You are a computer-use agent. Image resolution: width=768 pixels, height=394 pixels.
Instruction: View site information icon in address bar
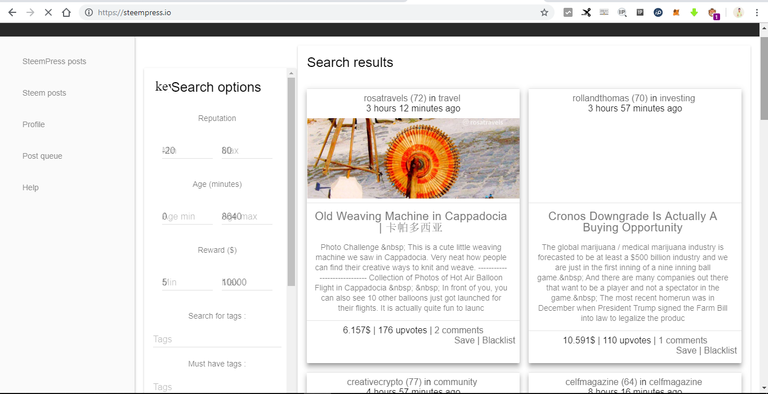[x=89, y=13]
